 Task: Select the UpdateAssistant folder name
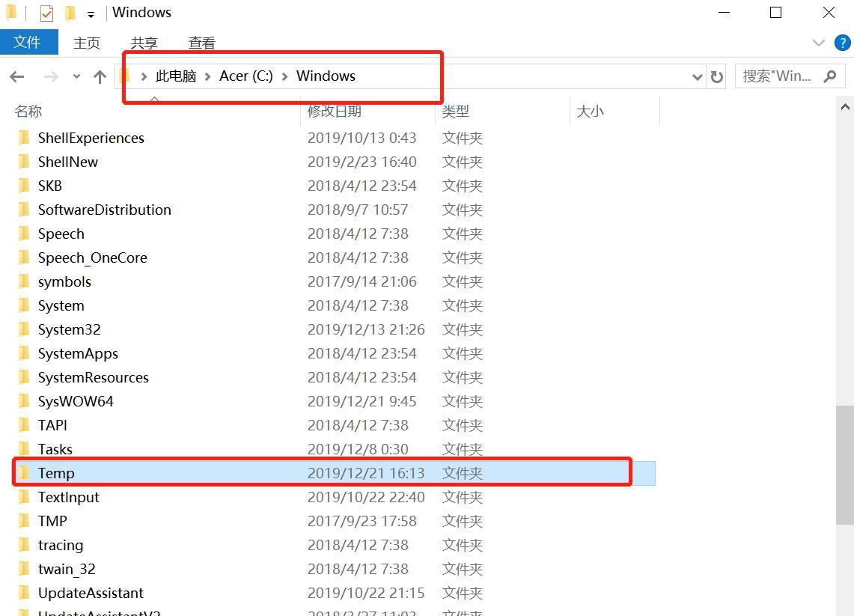[91, 593]
